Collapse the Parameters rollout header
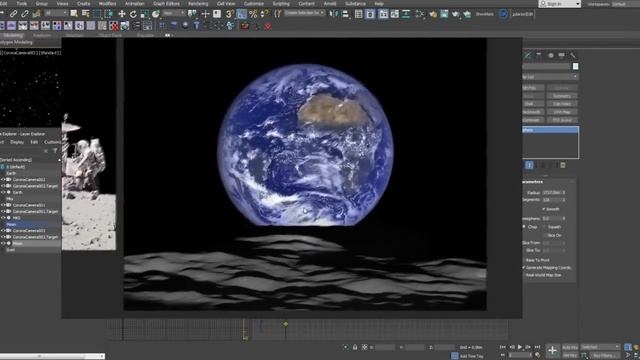Image resolution: width=640 pixels, height=360 pixels. (549, 182)
